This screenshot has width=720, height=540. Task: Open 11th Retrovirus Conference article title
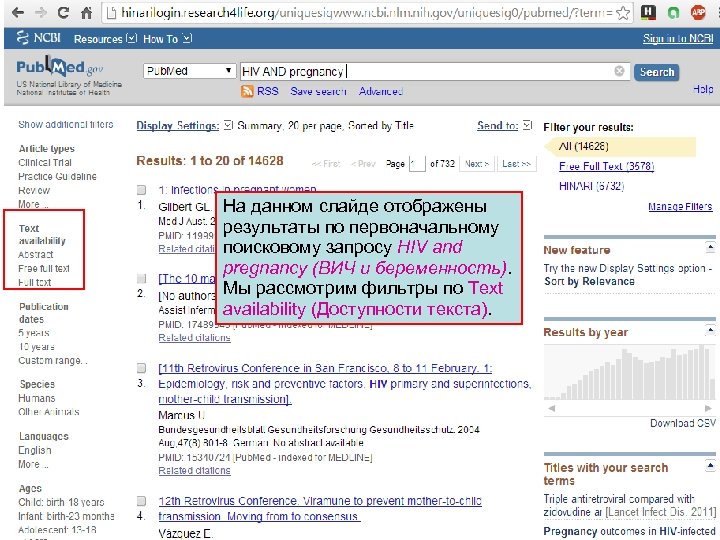344,383
